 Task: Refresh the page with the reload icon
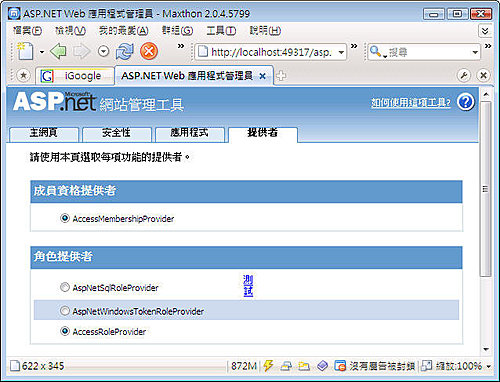tap(125, 52)
